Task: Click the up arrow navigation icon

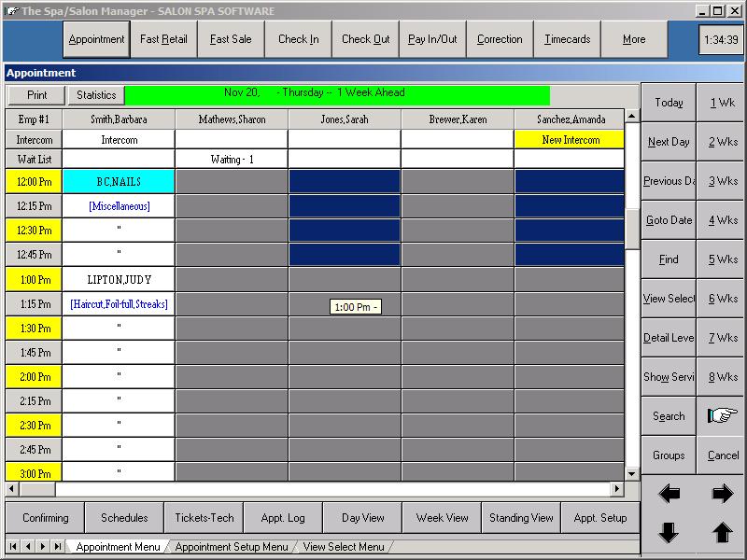Action: point(723,533)
